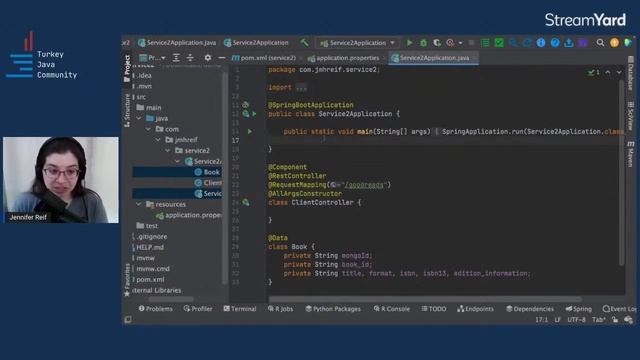Open the Terminal tool window tab

[x=240, y=309]
